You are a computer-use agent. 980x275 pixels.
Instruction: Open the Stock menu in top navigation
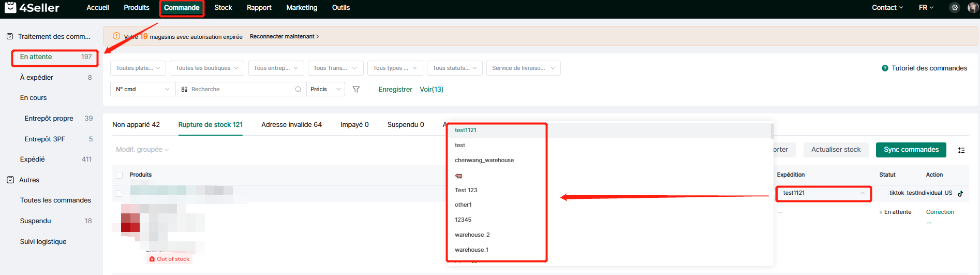pyautogui.click(x=223, y=8)
